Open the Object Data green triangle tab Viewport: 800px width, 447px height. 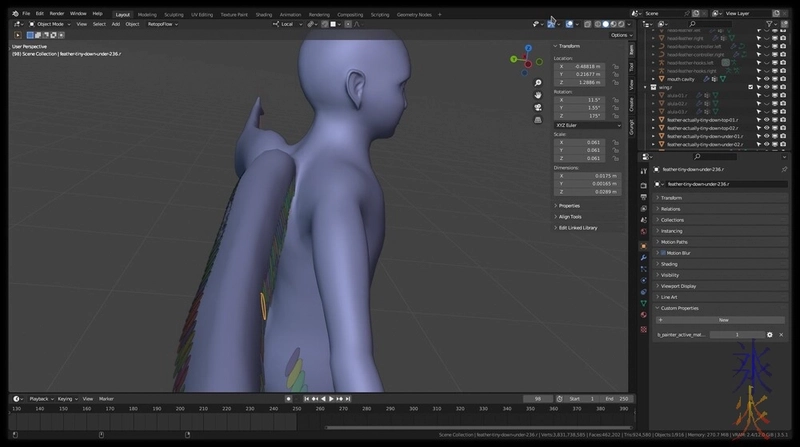click(x=643, y=302)
